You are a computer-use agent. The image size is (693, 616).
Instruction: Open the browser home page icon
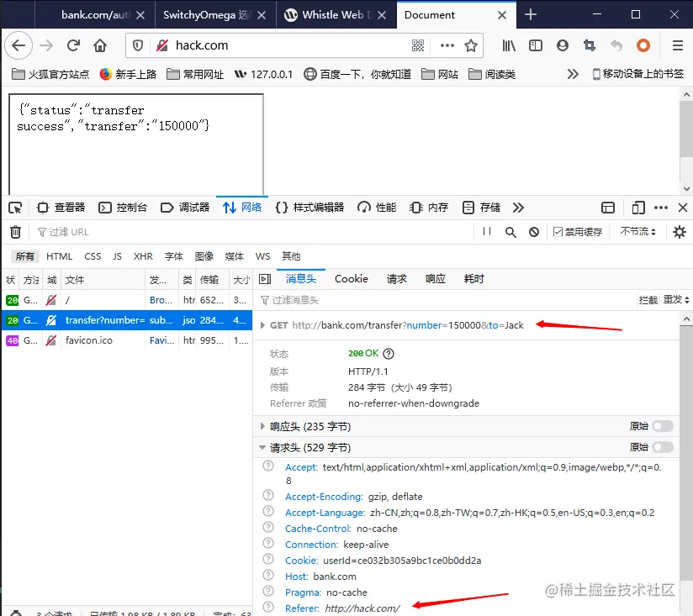point(100,45)
